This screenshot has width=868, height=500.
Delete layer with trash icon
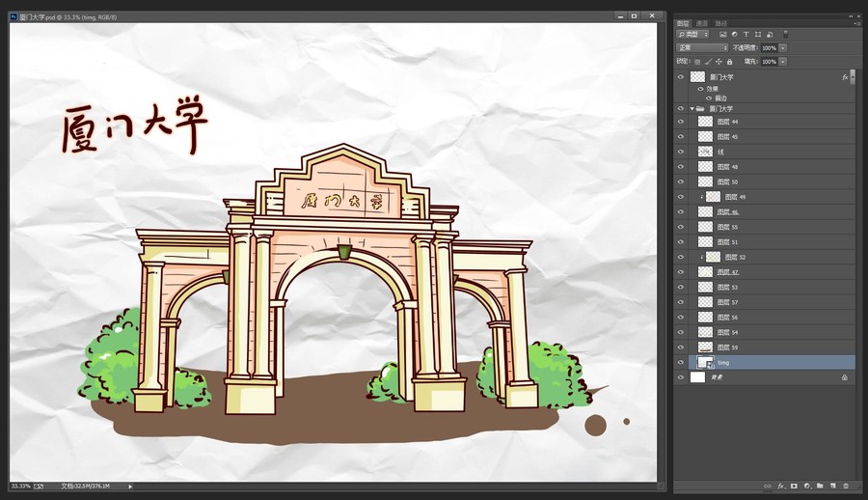coord(845,486)
